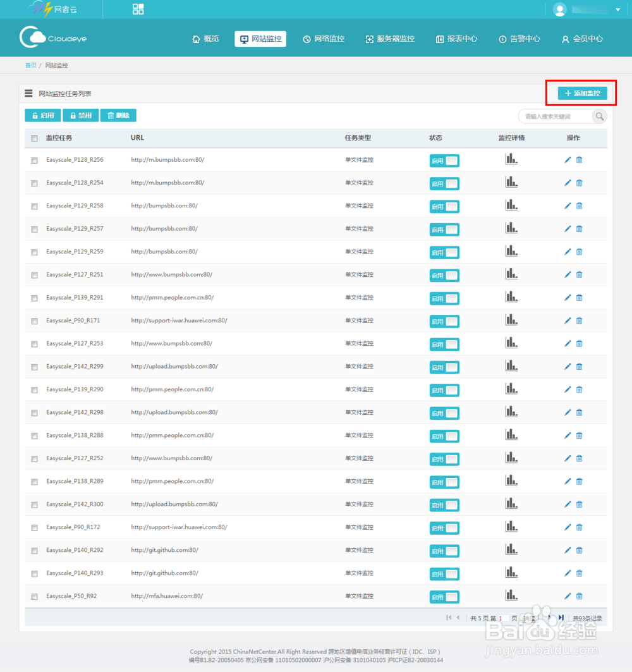
Task: Click the 删除 delete button above table
Action: [118, 115]
